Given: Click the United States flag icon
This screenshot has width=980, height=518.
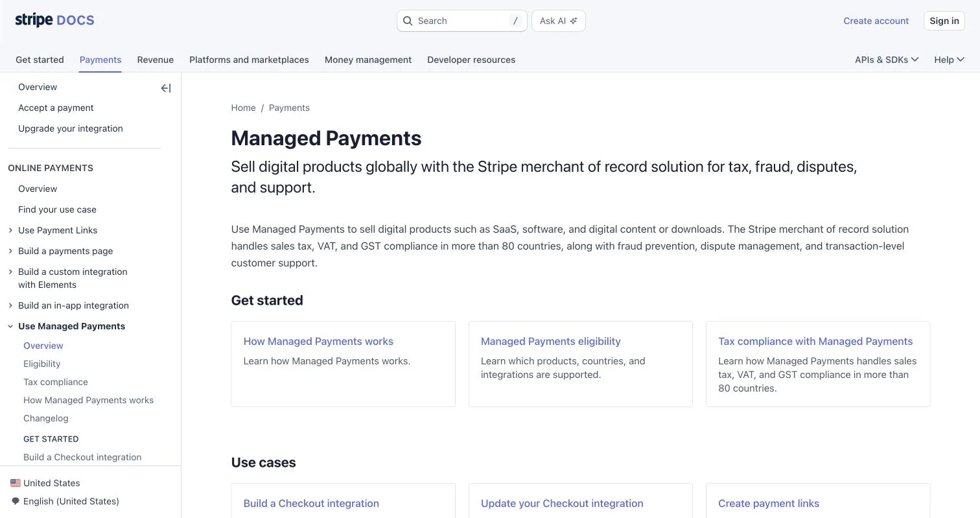Looking at the screenshot, I should click(16, 483).
